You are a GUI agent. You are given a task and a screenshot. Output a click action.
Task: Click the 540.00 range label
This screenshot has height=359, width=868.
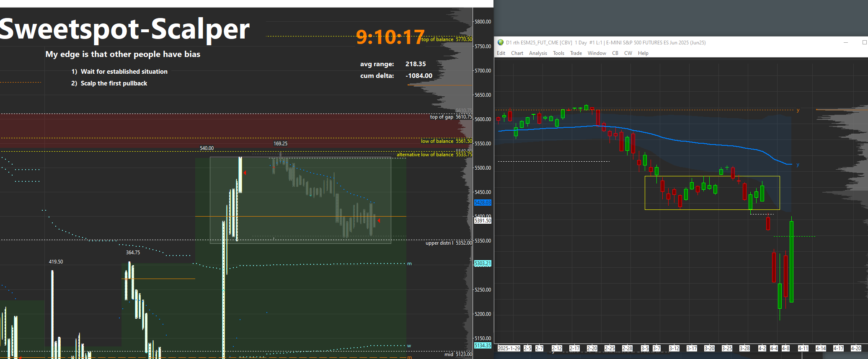pyautogui.click(x=207, y=148)
